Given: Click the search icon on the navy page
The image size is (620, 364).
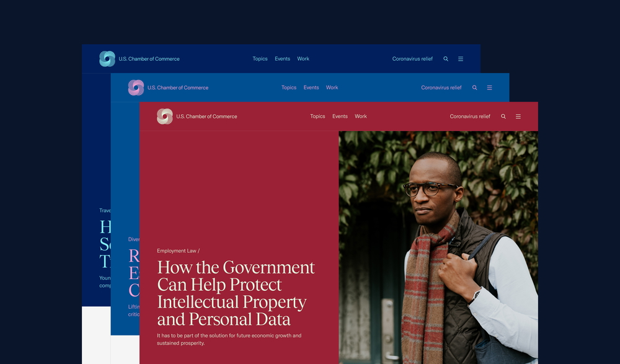Looking at the screenshot, I should click(446, 58).
